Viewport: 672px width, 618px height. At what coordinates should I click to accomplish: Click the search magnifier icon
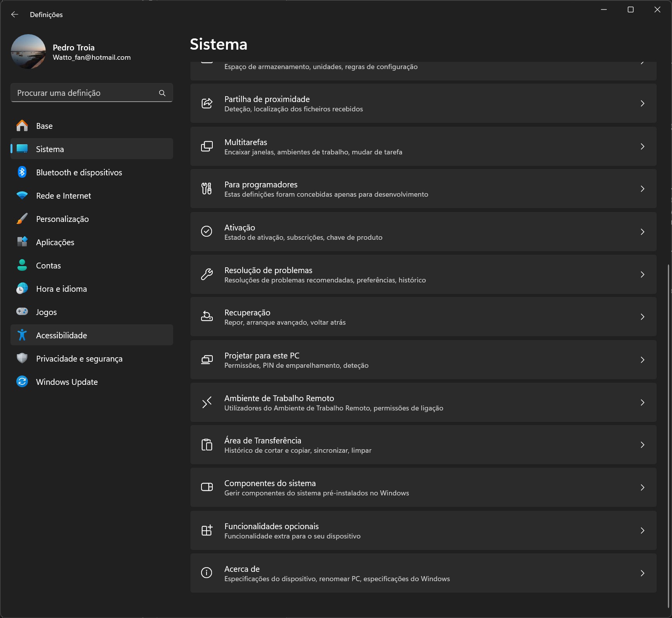[x=162, y=93]
